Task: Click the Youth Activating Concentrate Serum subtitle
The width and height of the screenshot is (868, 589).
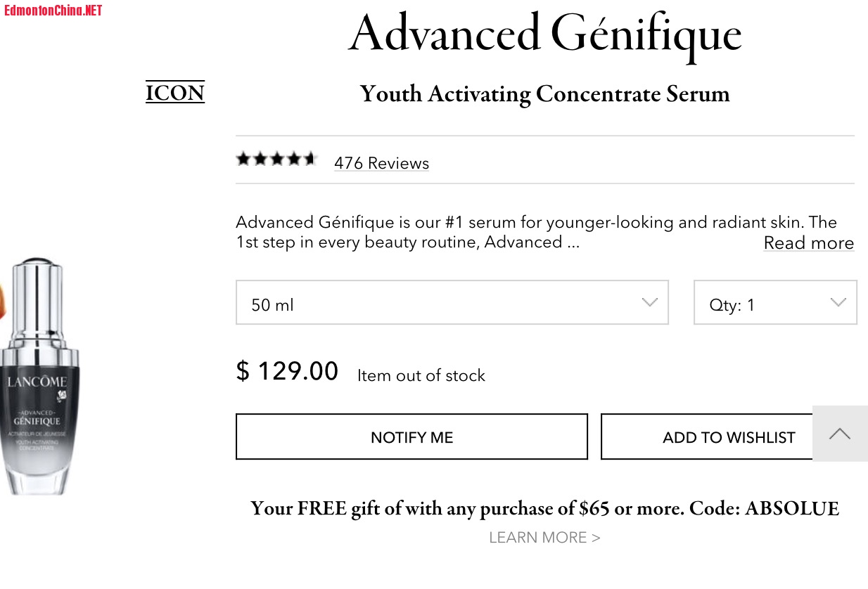Action: [x=544, y=94]
